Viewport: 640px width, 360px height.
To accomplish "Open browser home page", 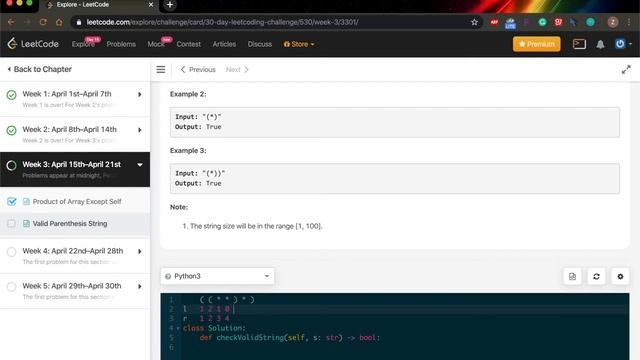I will (x=59, y=22).
